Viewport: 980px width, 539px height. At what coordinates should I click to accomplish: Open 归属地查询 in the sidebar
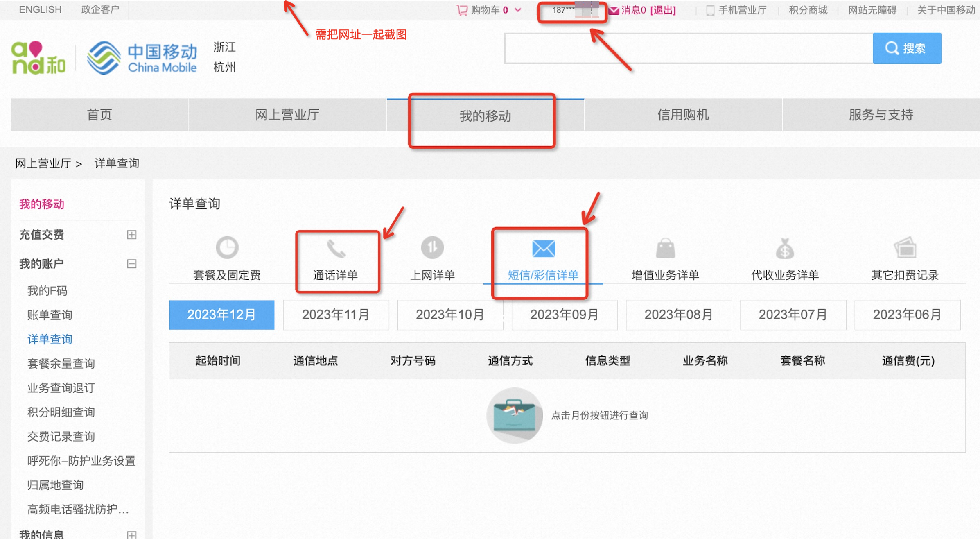tap(55, 485)
